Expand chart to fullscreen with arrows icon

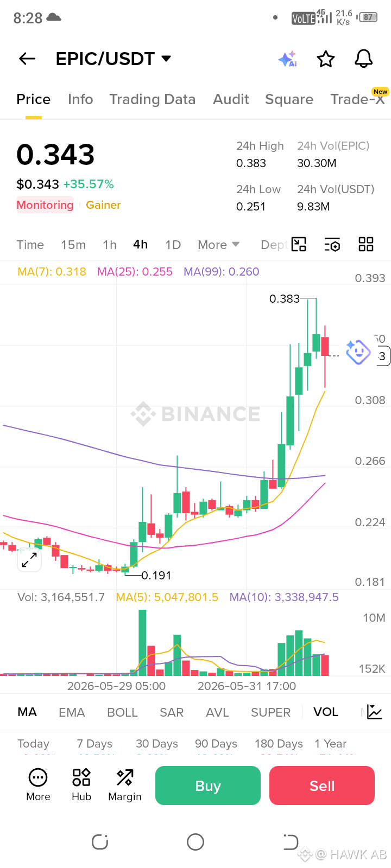(29, 560)
